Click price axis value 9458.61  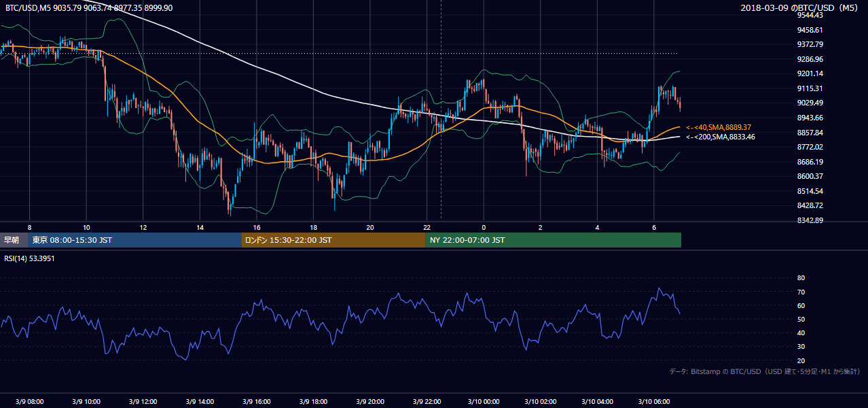(810, 30)
